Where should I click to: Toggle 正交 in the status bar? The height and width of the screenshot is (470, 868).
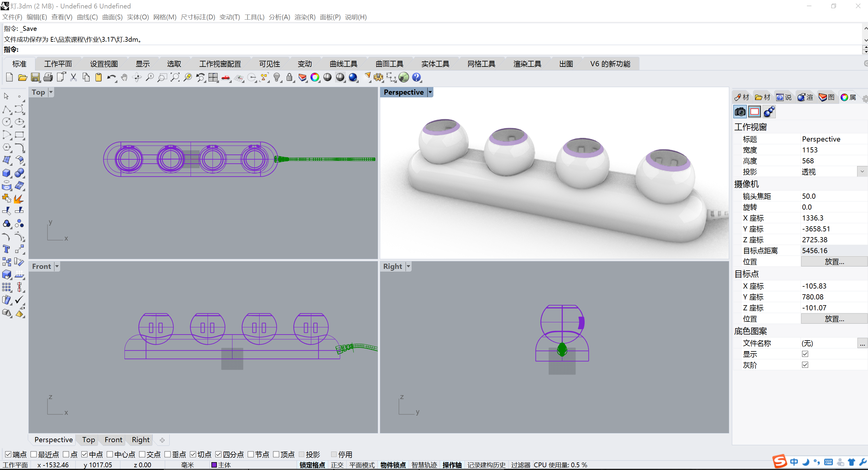337,465
